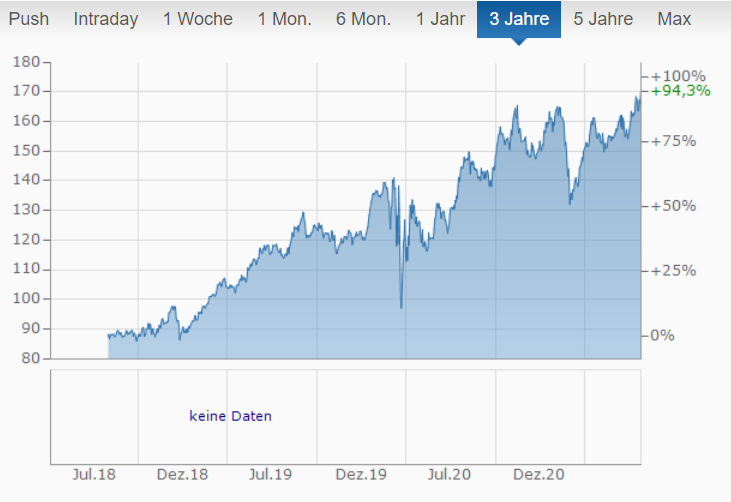Switch to the Push tab

tap(28, 19)
